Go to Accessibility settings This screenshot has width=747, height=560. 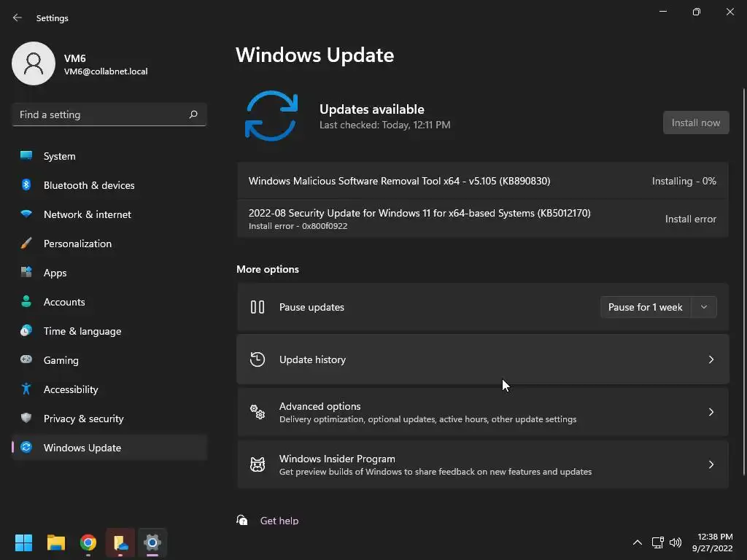tap(109, 389)
